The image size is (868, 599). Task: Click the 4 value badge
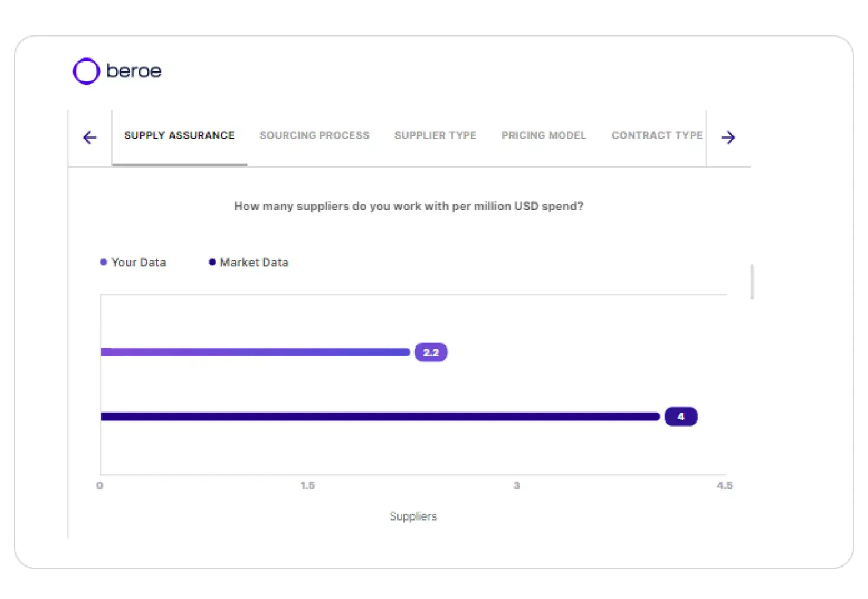pyautogui.click(x=680, y=417)
